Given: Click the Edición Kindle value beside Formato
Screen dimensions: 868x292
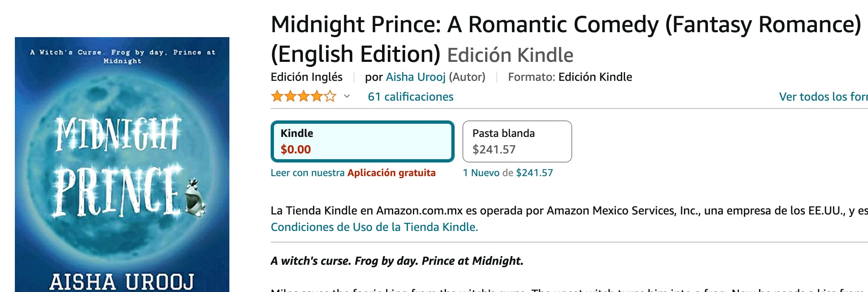Looking at the screenshot, I should 595,77.
